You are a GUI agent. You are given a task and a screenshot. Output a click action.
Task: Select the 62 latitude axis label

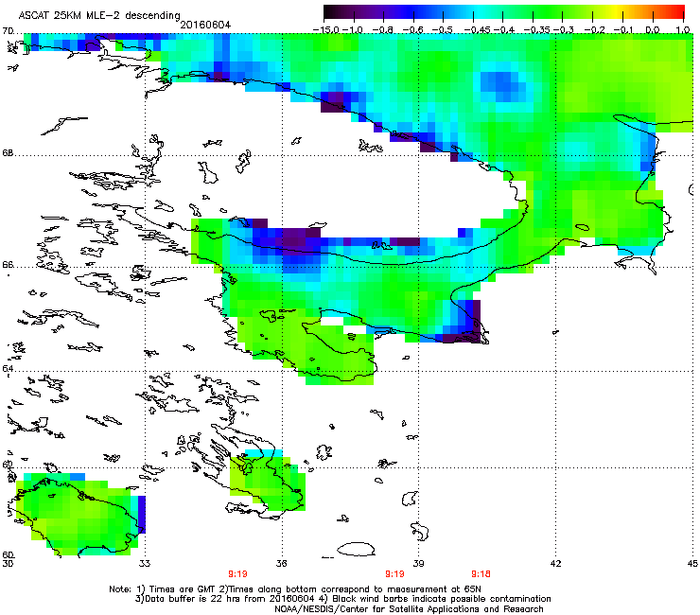pyautogui.click(x=8, y=465)
